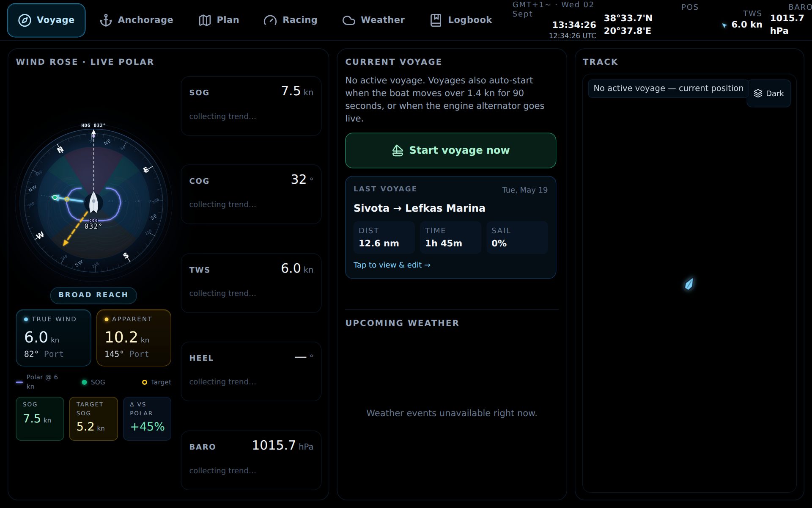812x508 pixels.
Task: Click the green SOG 7.5 kn tile
Action: tap(40, 419)
